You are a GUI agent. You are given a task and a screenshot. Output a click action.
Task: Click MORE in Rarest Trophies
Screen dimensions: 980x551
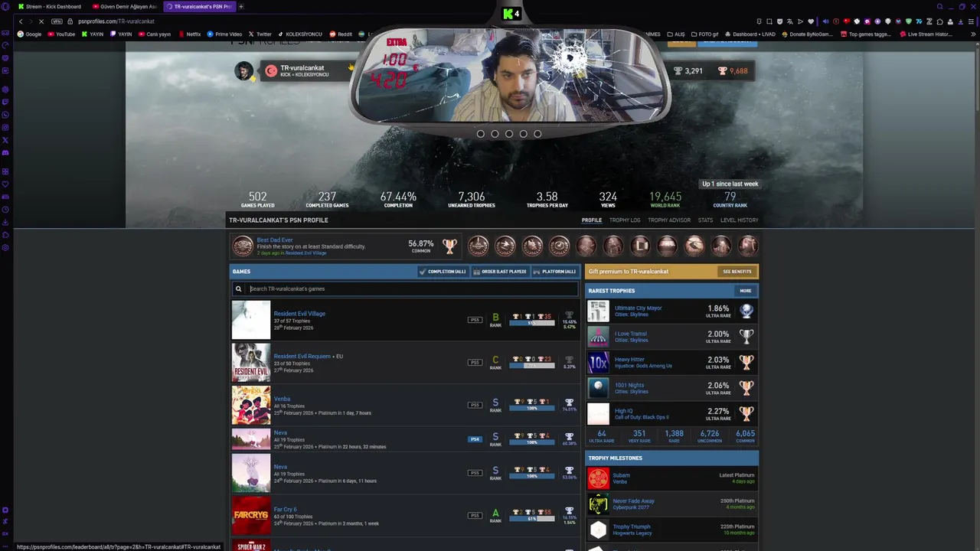click(x=745, y=291)
